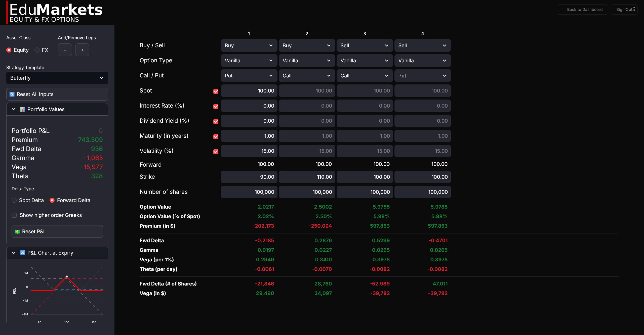Click the money icon on Reset P&L
Screen dimensions: 644x335
click(17, 231)
